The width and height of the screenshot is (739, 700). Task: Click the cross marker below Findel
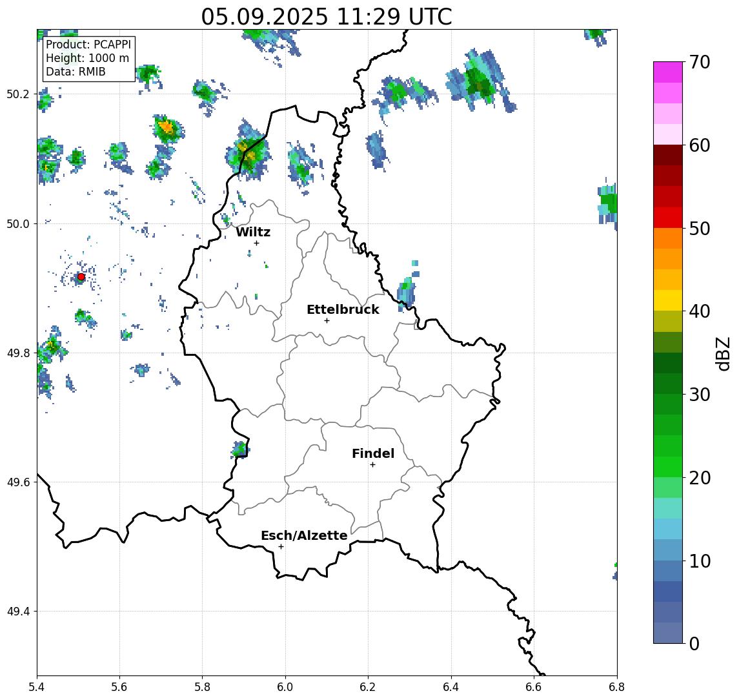coord(372,465)
